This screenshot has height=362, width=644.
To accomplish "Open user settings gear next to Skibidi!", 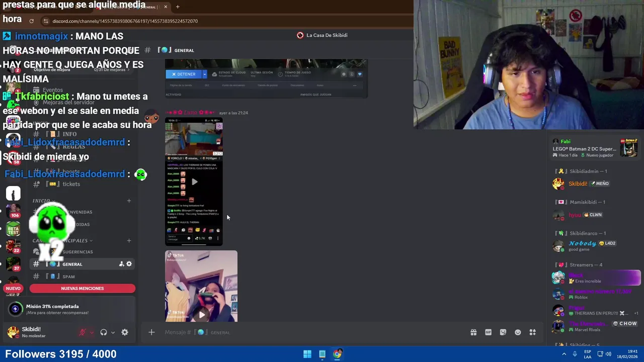I will (x=125, y=332).
